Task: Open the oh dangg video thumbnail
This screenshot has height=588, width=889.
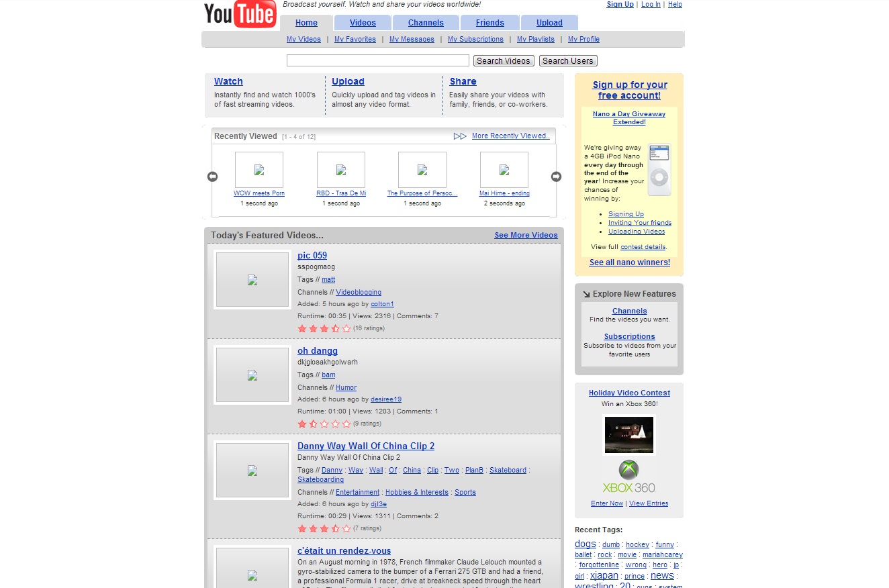Action: [252, 375]
